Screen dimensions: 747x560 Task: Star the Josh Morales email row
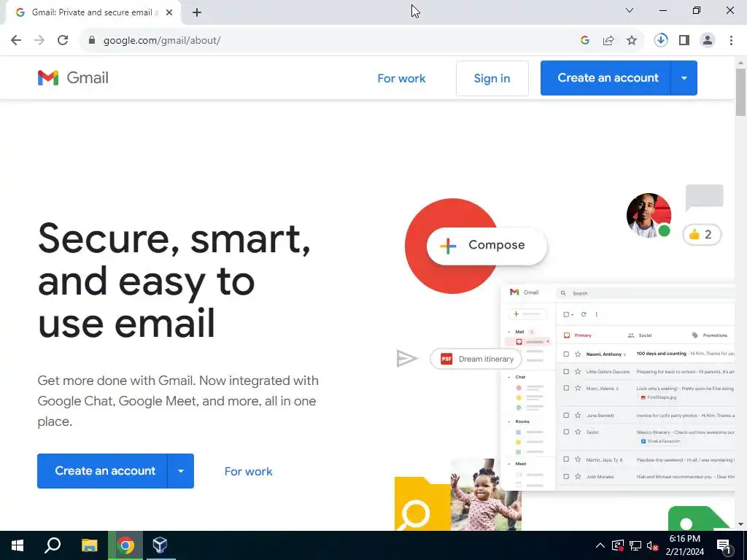click(578, 476)
